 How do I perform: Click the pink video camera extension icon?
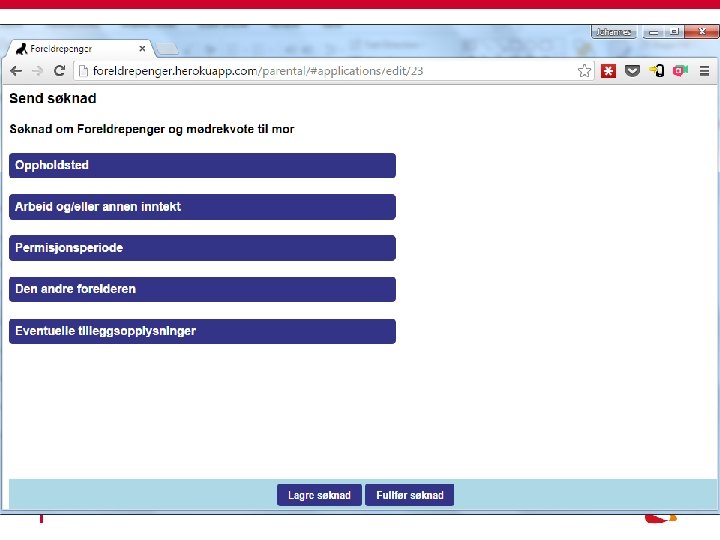click(680, 71)
